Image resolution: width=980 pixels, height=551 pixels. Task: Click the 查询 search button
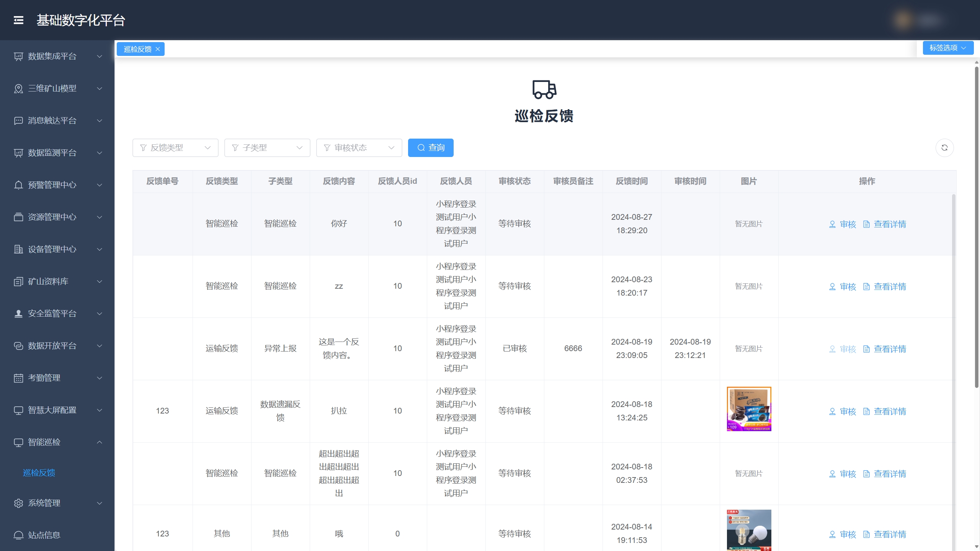click(431, 148)
